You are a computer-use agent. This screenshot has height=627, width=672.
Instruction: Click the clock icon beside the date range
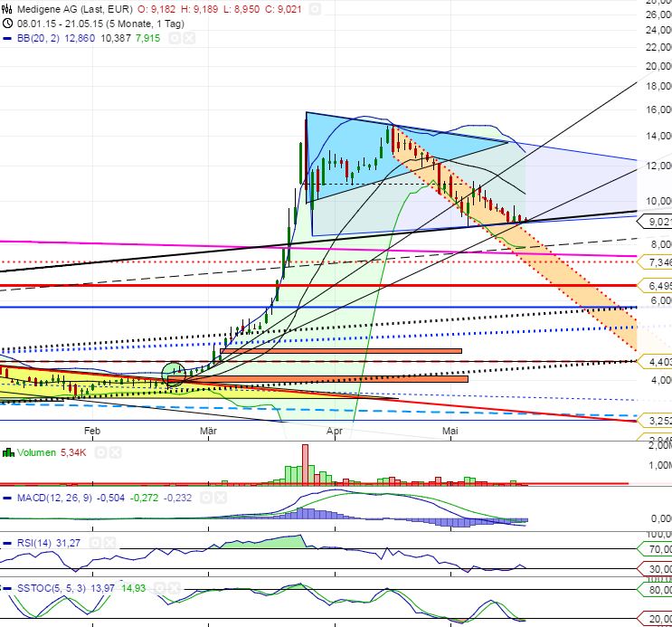pyautogui.click(x=7, y=23)
